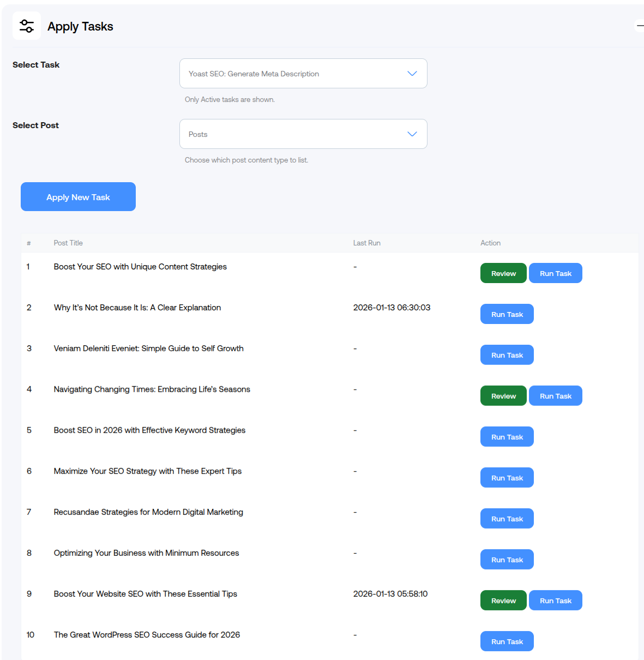The width and height of the screenshot is (644, 660).
Task: Click the Apply Tasks sliders icon
Action: coord(26,26)
